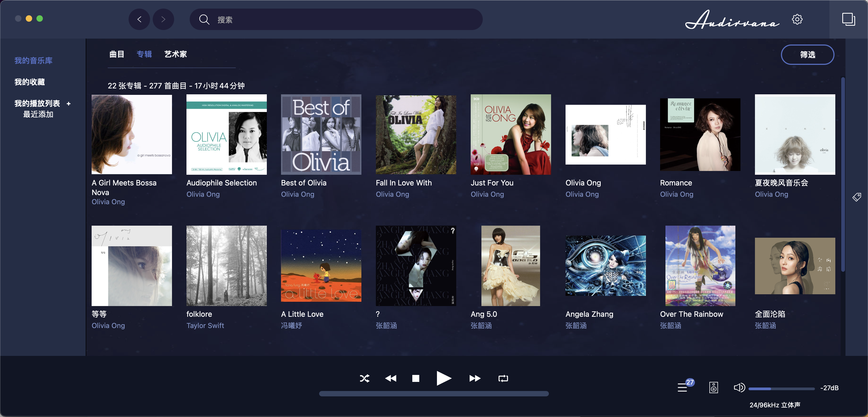
Task: Skip to the next track
Action: click(475, 378)
